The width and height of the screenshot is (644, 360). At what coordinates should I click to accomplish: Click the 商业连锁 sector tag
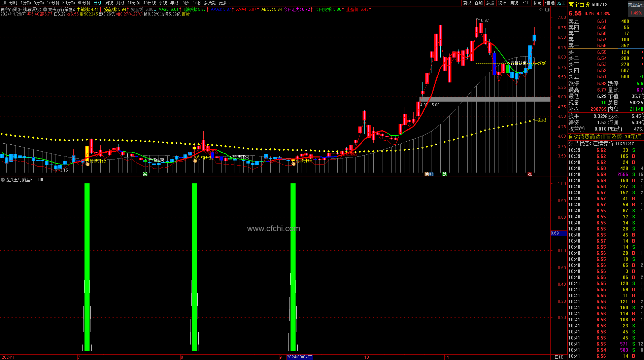(x=636, y=5)
